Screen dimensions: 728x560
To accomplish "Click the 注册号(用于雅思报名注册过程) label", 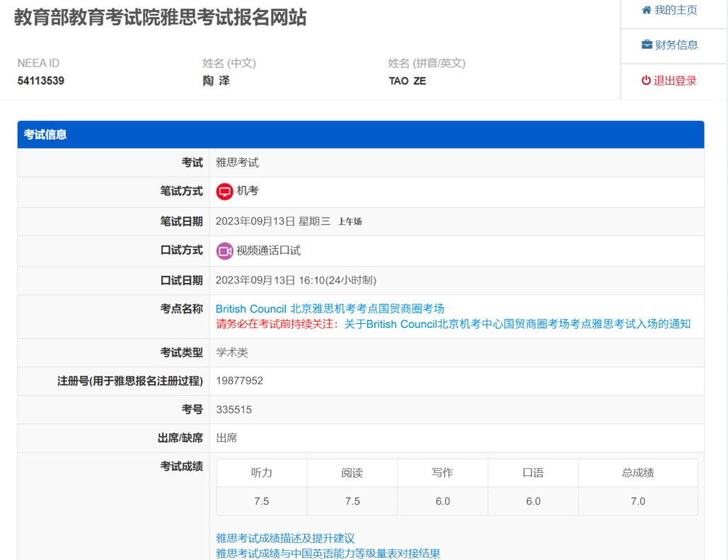I will (130, 381).
